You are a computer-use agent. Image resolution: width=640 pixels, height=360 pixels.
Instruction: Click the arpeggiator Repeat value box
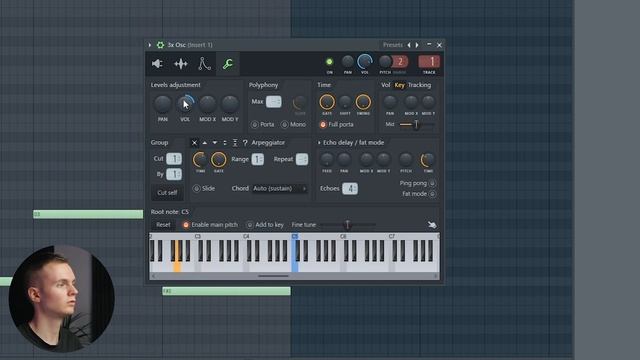(302, 159)
